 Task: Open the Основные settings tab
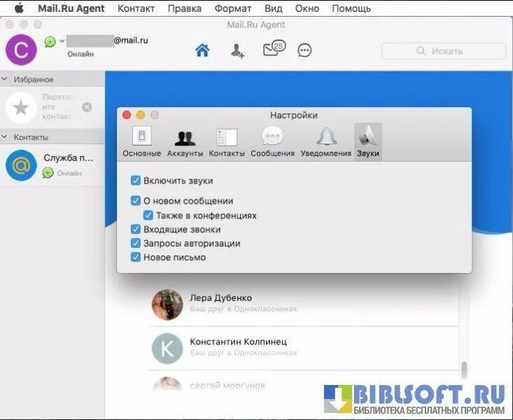141,141
